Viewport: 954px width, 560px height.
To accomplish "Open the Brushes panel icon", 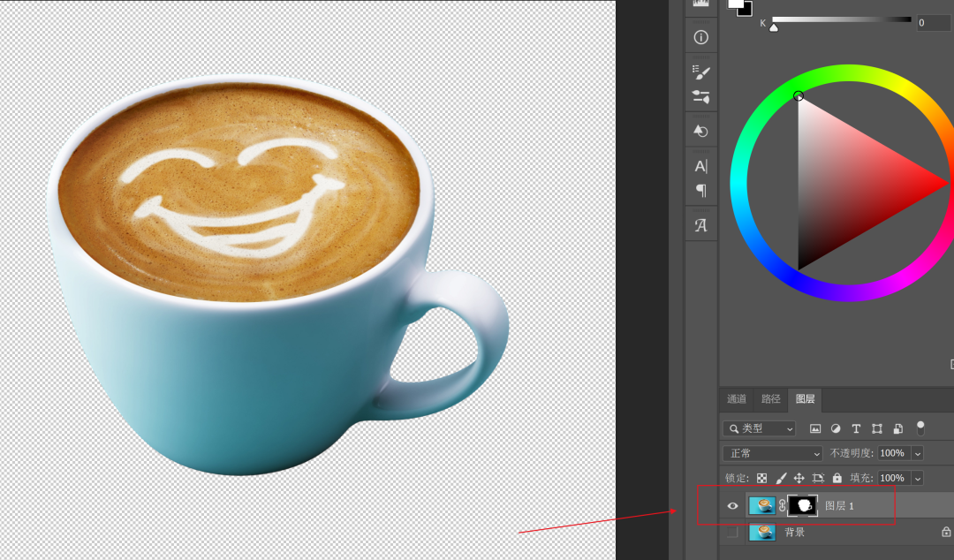I will [701, 96].
